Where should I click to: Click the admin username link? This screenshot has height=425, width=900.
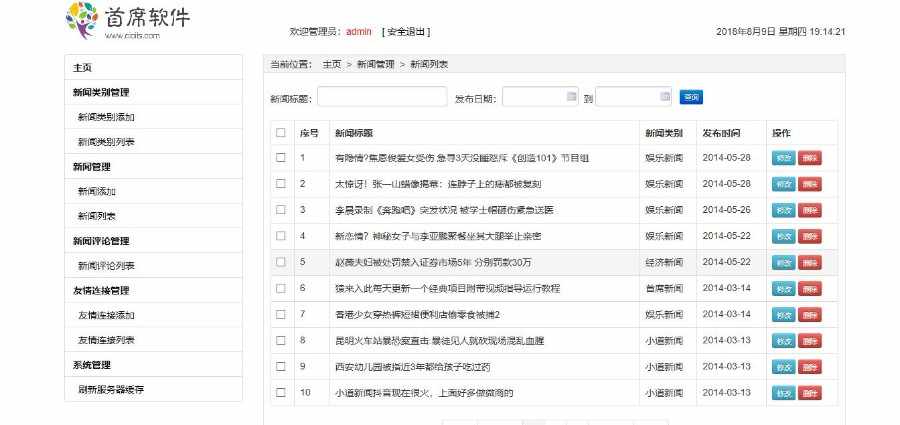coord(359,32)
